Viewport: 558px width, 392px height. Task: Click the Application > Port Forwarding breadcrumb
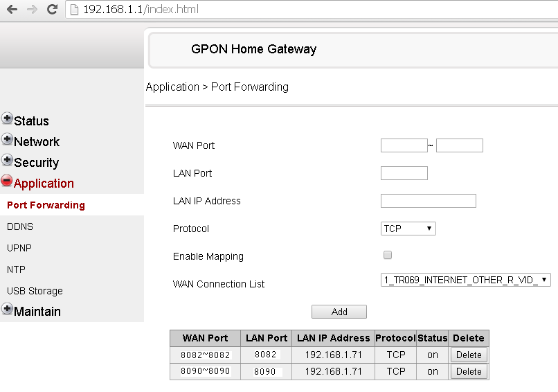(x=217, y=87)
